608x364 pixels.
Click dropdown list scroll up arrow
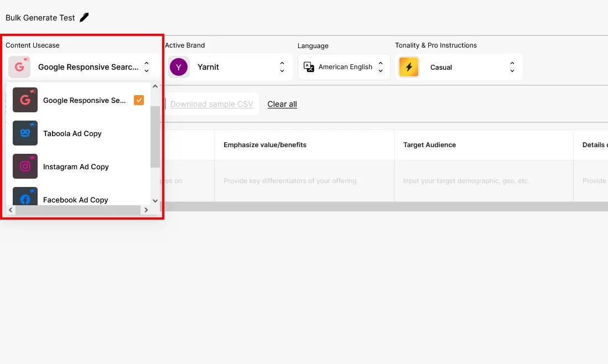[x=155, y=86]
